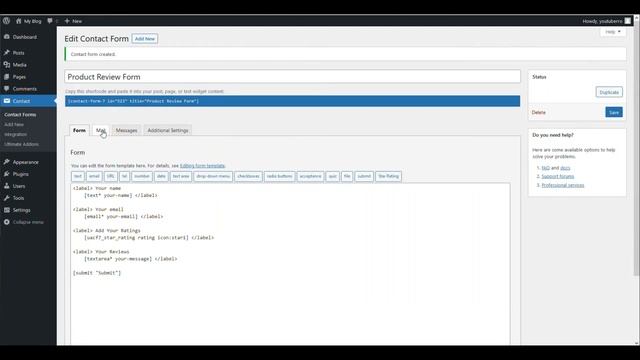Open Ultimate Addons submenu item
This screenshot has height=360, width=640.
tap(22, 144)
